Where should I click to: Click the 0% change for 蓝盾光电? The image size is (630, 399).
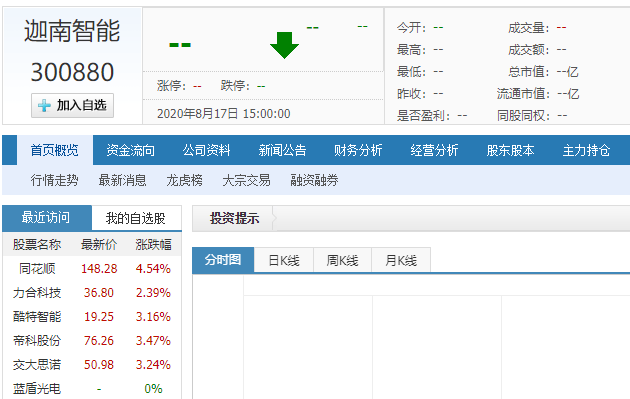tap(153, 389)
